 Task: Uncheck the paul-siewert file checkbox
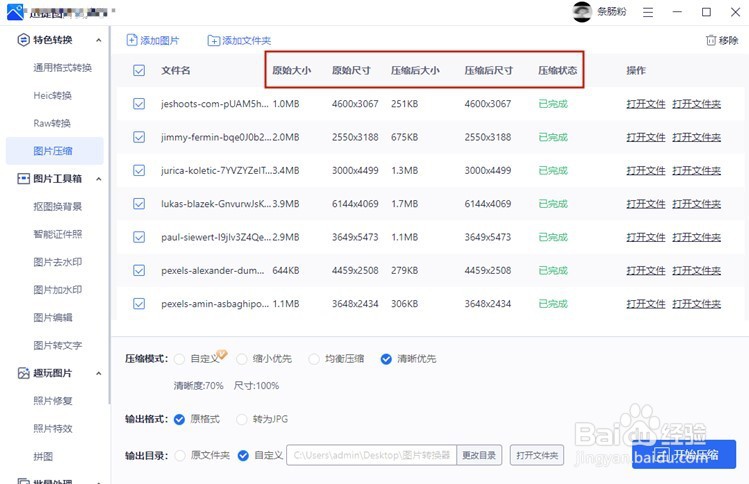(x=139, y=237)
